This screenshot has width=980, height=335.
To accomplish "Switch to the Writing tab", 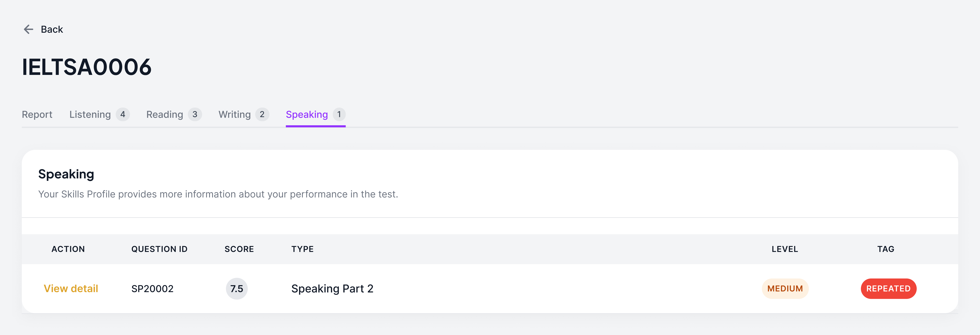I will [234, 115].
